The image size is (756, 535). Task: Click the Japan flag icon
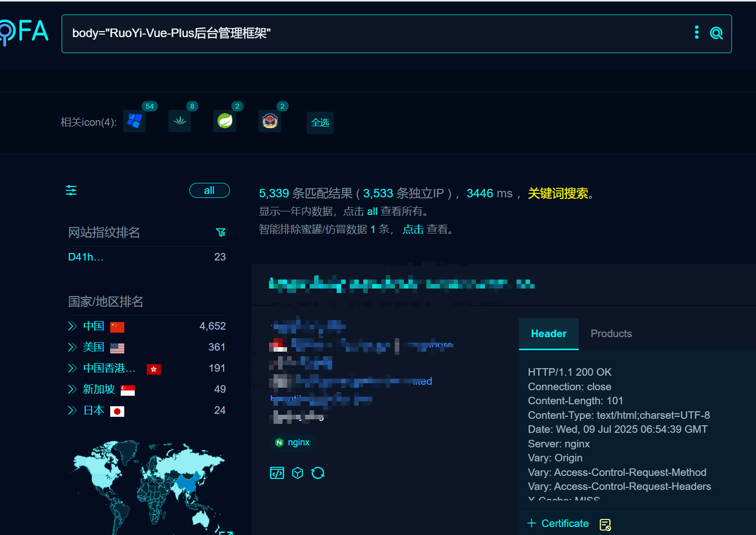click(x=117, y=411)
